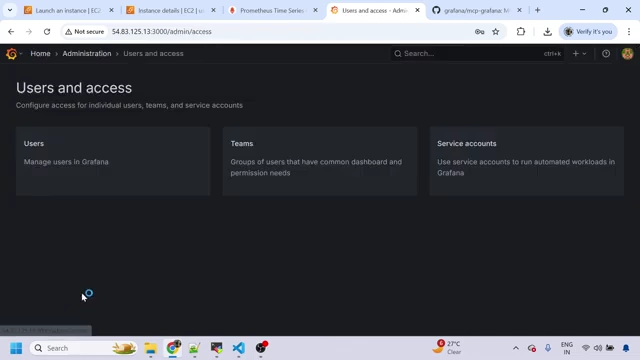Image resolution: width=640 pixels, height=360 pixels.
Task: Focus the Grafana Search field
Action: tap(477, 53)
